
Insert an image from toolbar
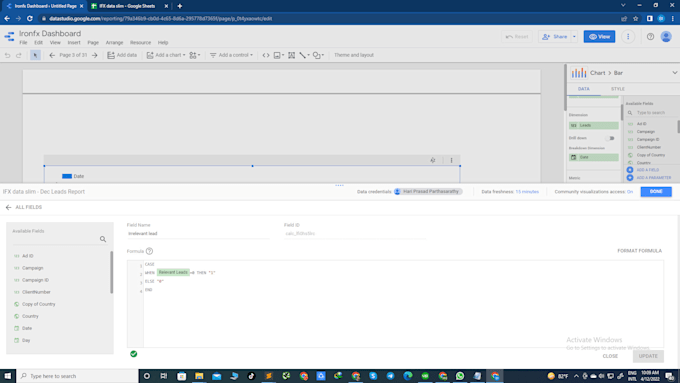(x=278, y=55)
